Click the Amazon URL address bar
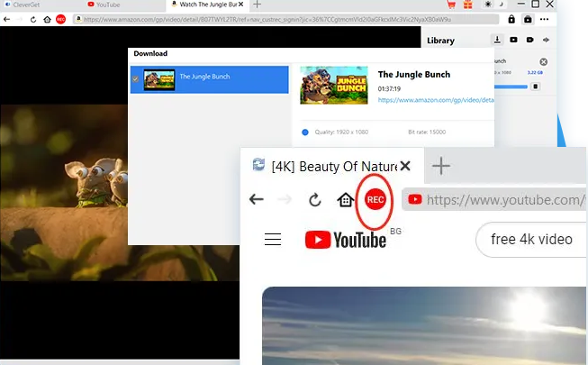The image size is (588, 365). point(285,19)
